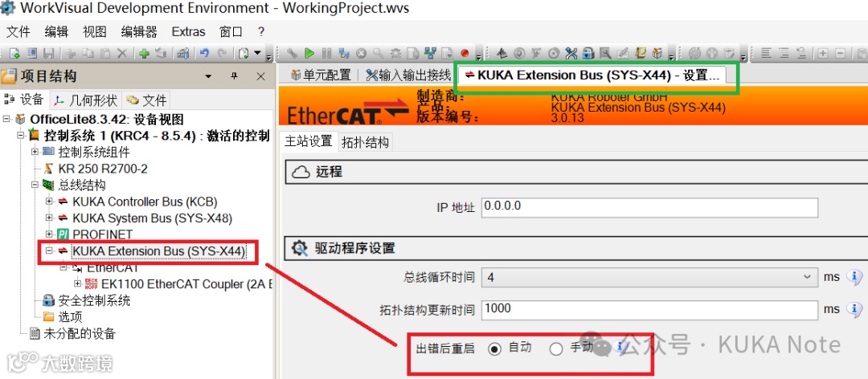
Task: Open the Extras menu
Action: (188, 31)
